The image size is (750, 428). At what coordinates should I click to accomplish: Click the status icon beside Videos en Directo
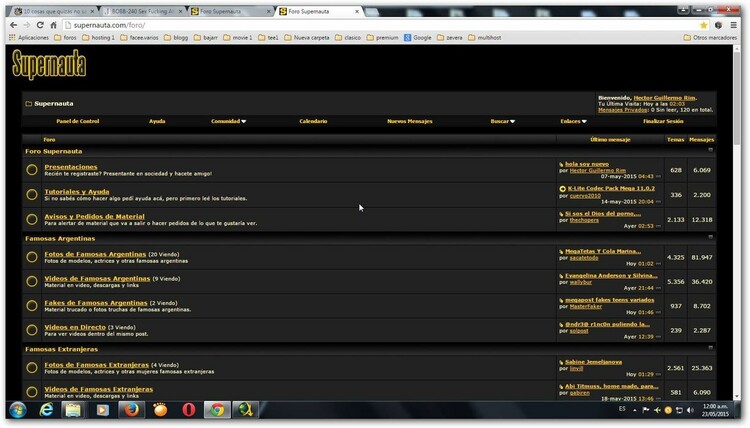(32, 330)
